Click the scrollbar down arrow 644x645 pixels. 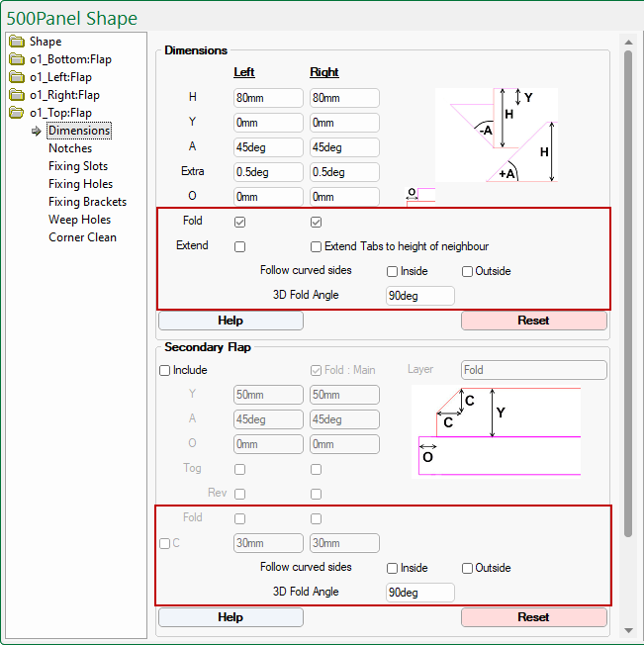pos(628,630)
